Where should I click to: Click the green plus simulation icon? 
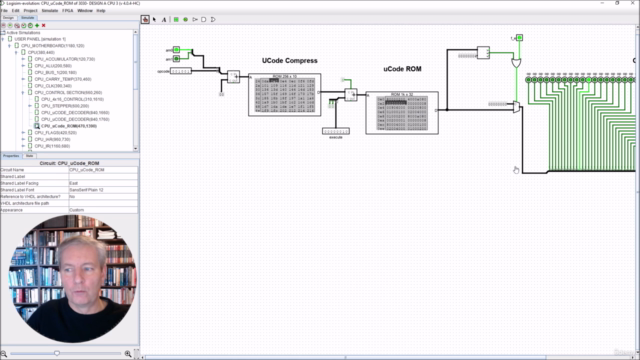pyautogui.click(x=37, y=25)
